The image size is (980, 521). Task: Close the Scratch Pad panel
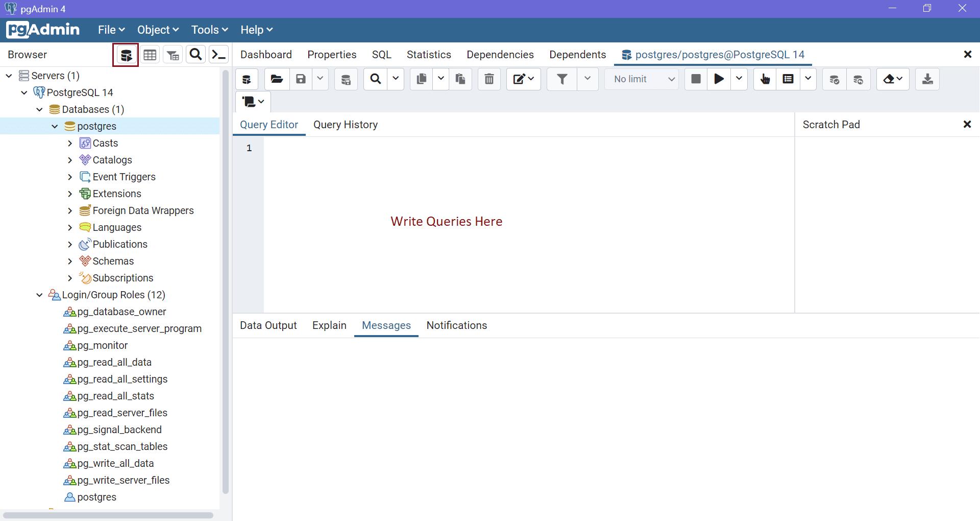point(967,124)
